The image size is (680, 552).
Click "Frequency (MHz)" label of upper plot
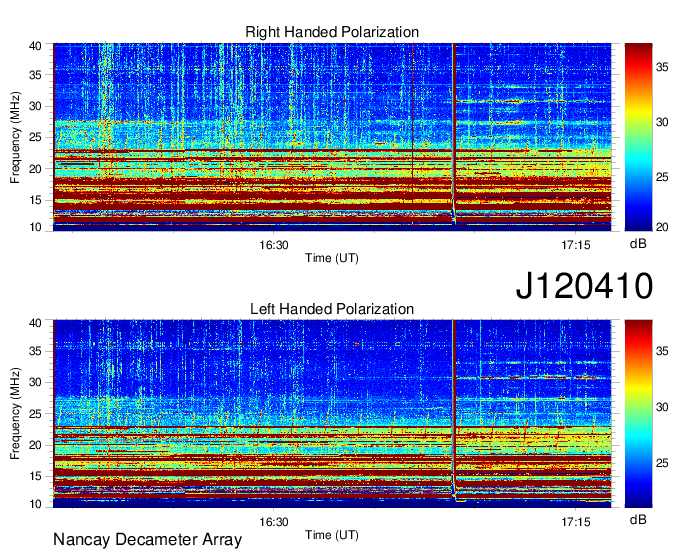[x=15, y=137]
